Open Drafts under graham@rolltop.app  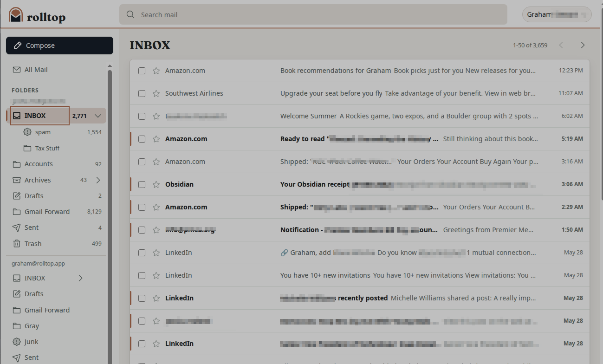(56, 294)
